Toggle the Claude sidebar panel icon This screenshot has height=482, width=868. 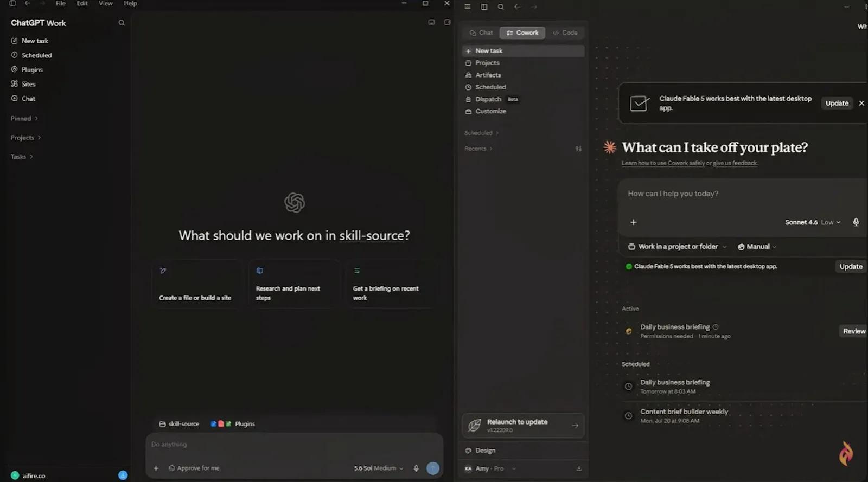[484, 7]
